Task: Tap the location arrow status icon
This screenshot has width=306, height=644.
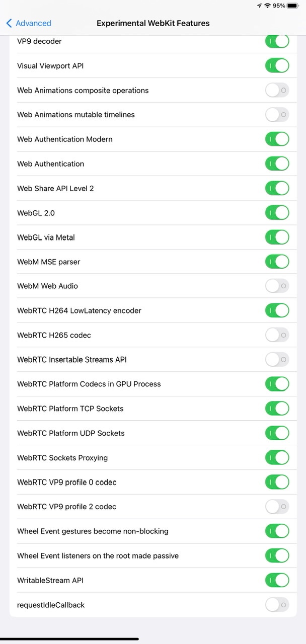Action: [260, 6]
